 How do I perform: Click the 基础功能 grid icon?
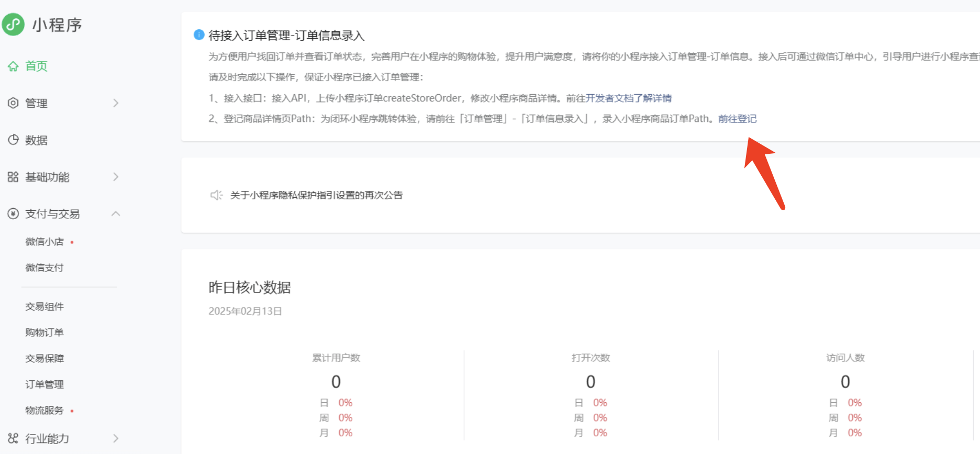pos(13,177)
